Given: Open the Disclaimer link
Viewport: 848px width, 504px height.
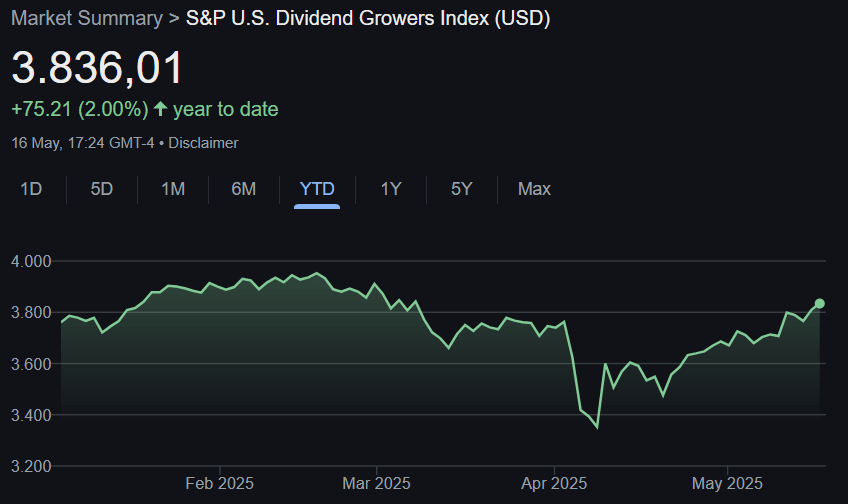Looking at the screenshot, I should pyautogui.click(x=203, y=143).
